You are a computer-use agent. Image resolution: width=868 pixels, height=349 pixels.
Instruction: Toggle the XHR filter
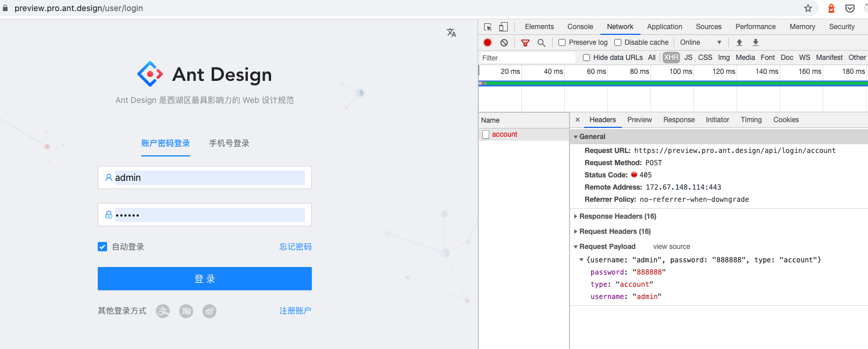(671, 58)
